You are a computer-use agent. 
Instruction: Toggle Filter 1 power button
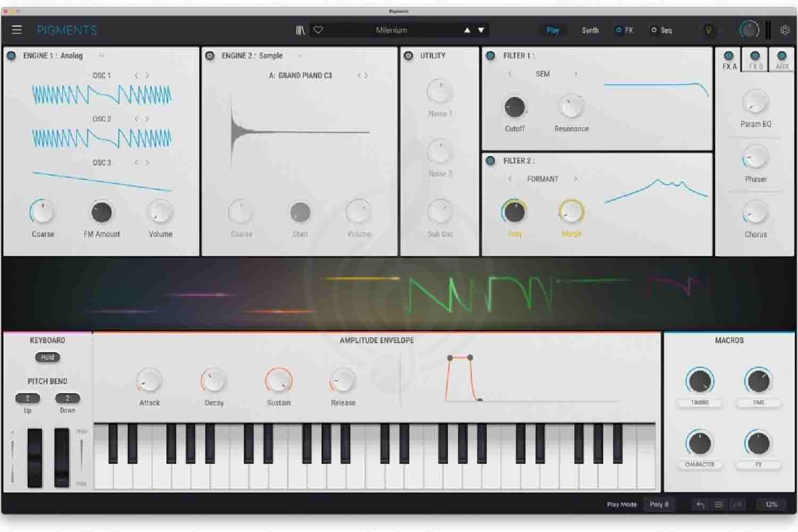pyautogui.click(x=491, y=55)
